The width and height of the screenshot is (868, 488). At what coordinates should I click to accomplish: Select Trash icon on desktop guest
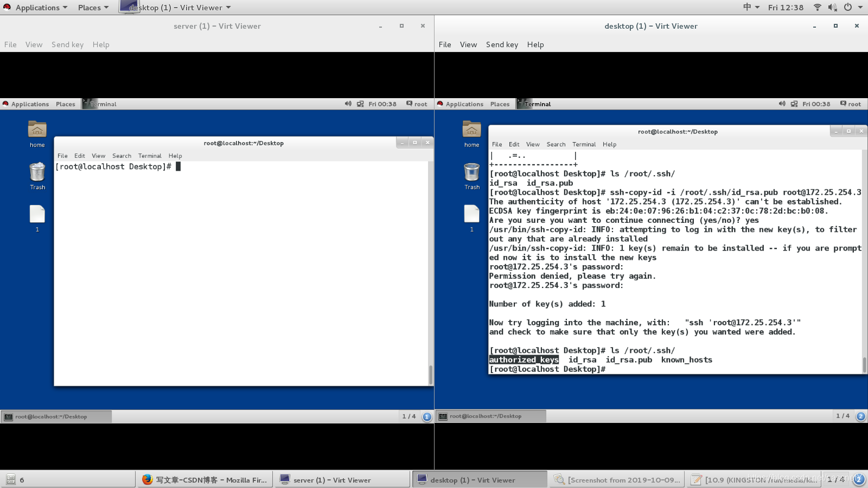[472, 176]
